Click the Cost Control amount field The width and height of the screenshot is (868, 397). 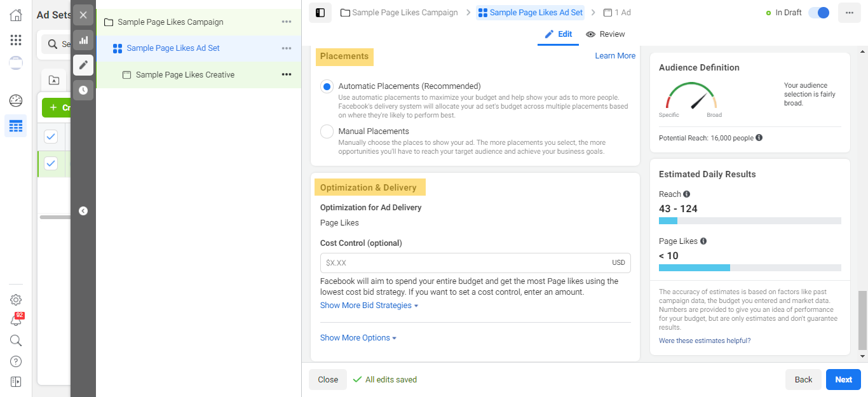(475, 263)
